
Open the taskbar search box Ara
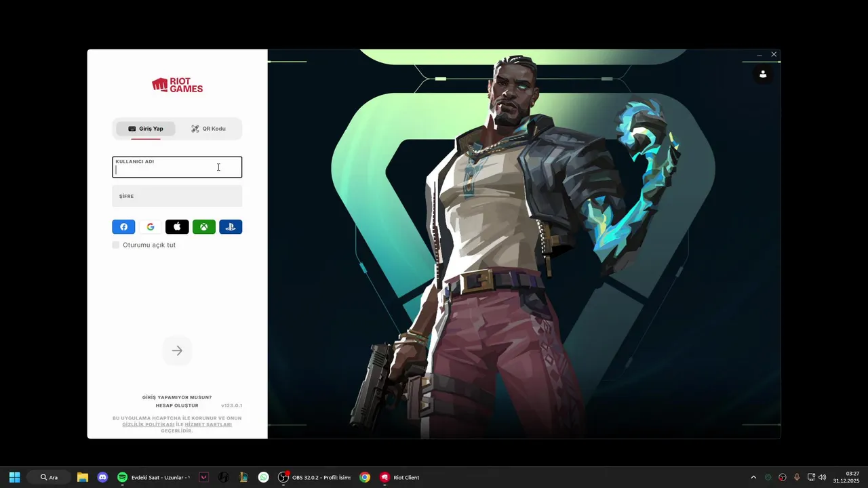(49, 477)
